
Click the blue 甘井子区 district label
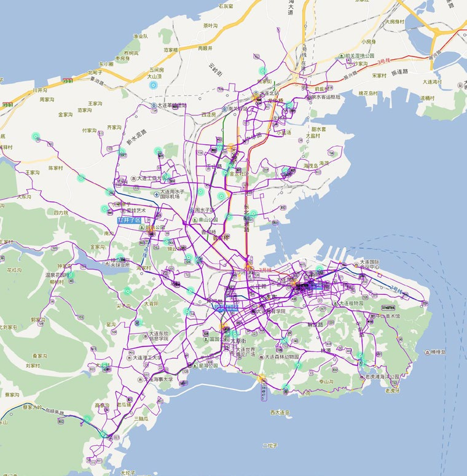pyautogui.click(x=130, y=220)
